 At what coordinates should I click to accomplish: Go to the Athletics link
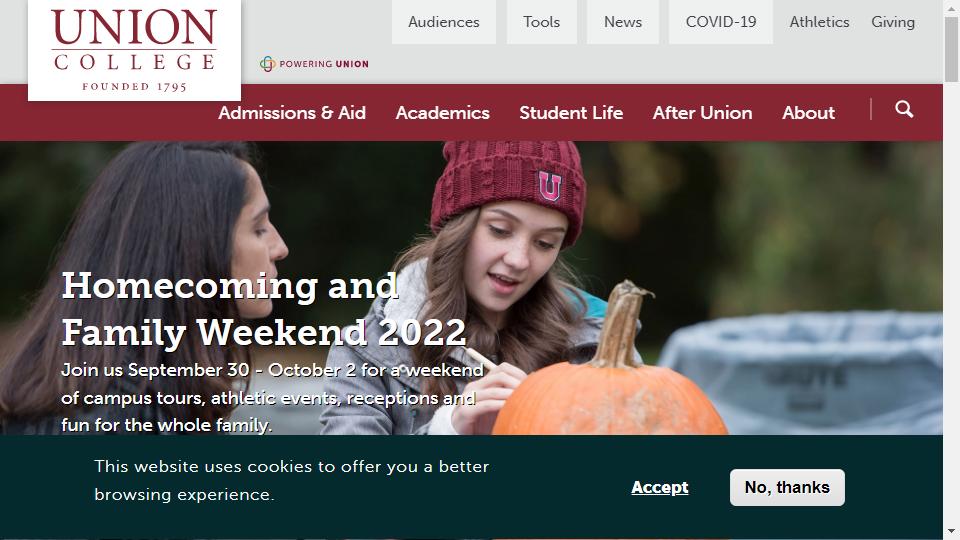tap(819, 22)
